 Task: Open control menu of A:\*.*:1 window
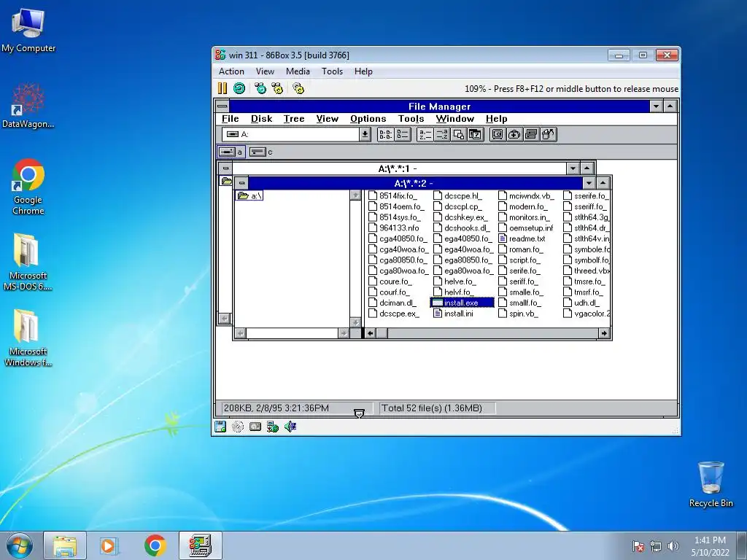(226, 168)
